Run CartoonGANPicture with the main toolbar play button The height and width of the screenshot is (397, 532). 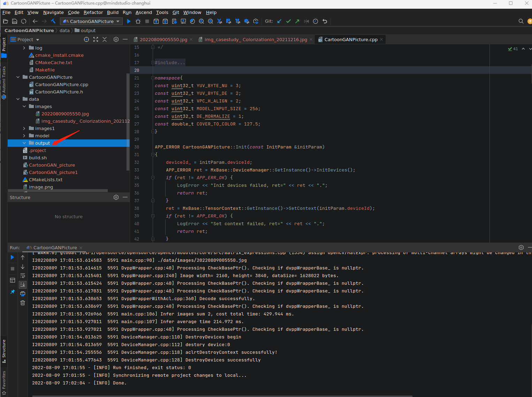coord(129,21)
